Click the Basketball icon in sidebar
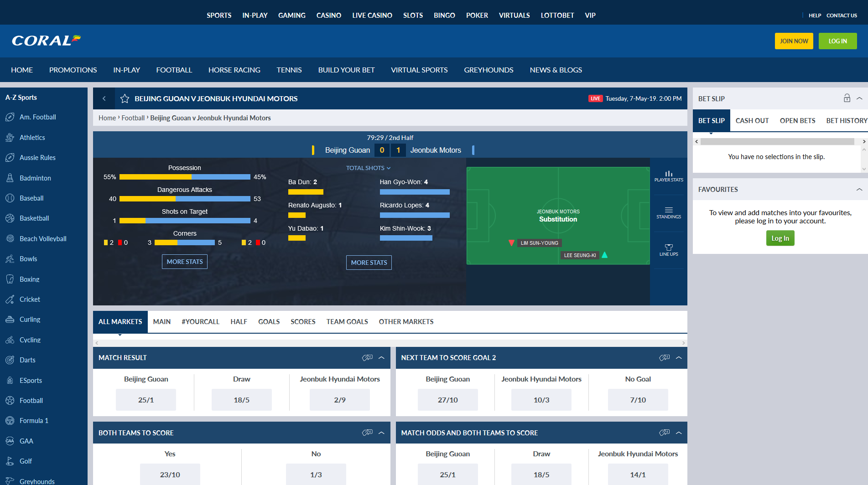The height and width of the screenshot is (485, 868). pos(10,218)
